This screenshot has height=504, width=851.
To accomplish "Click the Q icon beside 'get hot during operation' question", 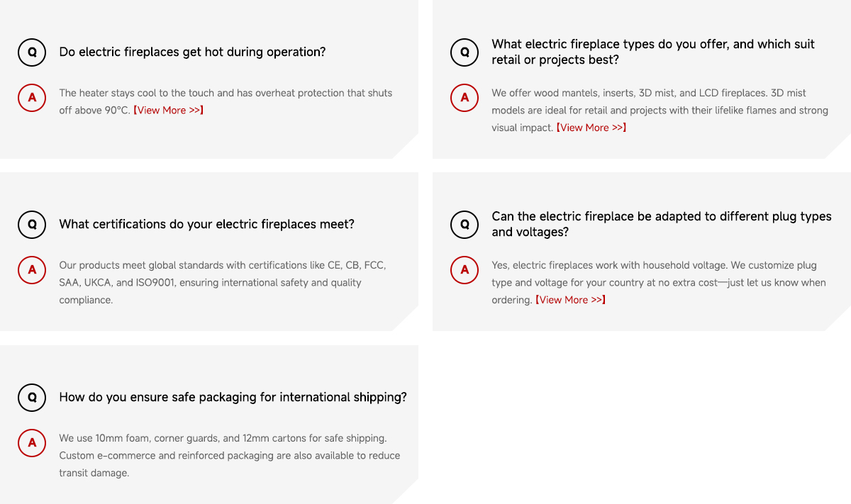I will coord(32,52).
